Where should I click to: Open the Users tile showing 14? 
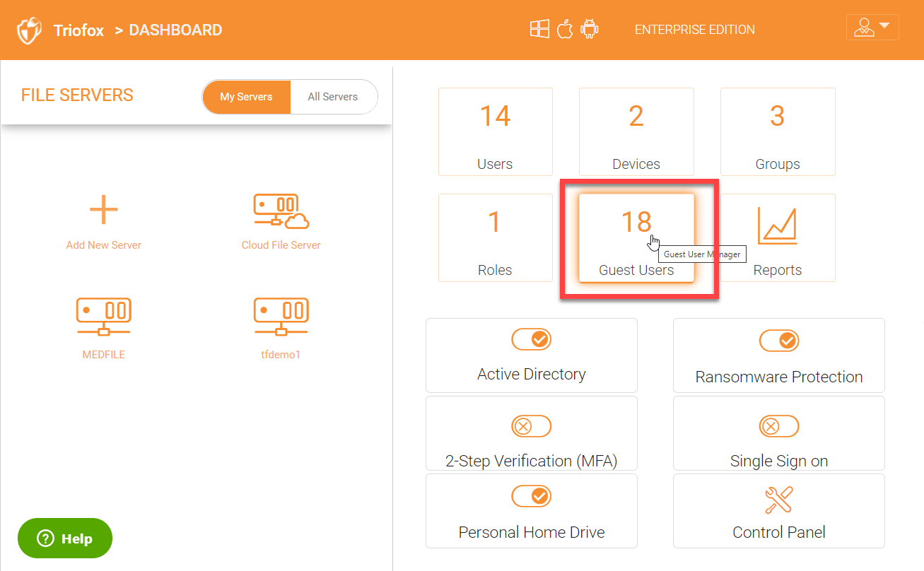click(x=496, y=132)
